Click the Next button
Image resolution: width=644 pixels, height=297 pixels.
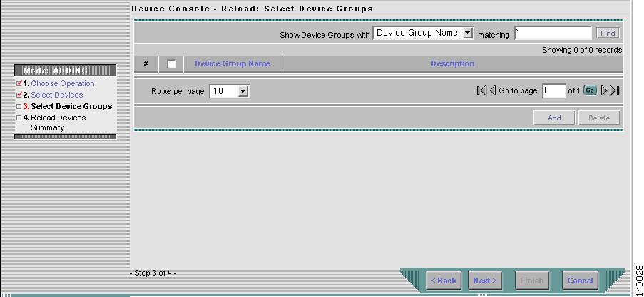point(485,281)
